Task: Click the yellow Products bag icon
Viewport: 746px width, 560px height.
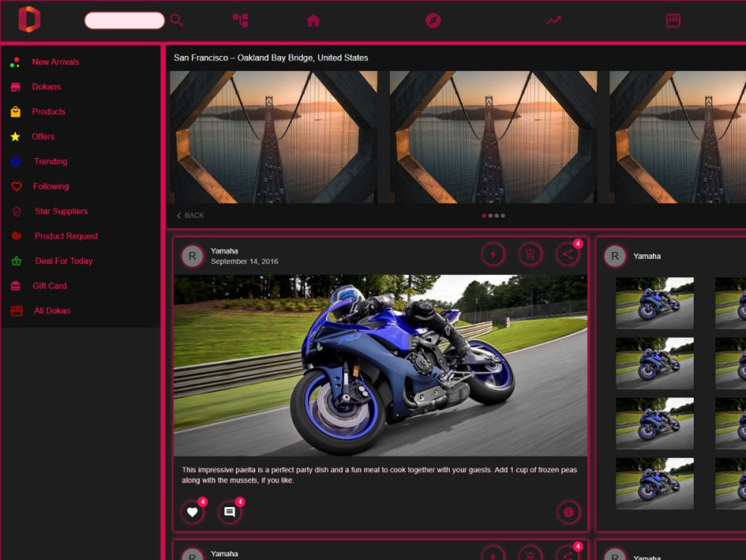Action: pyautogui.click(x=15, y=112)
